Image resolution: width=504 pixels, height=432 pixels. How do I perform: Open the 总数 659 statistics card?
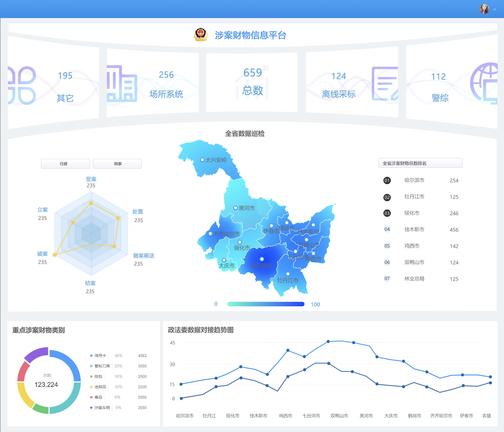tap(252, 82)
